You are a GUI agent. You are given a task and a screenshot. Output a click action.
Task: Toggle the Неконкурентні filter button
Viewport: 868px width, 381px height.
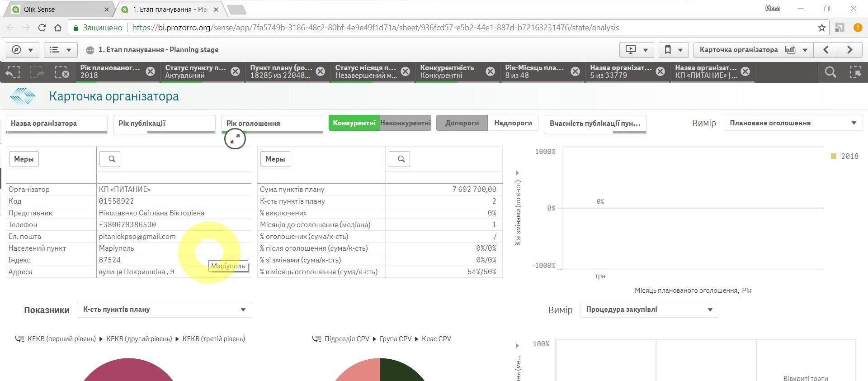(x=405, y=123)
